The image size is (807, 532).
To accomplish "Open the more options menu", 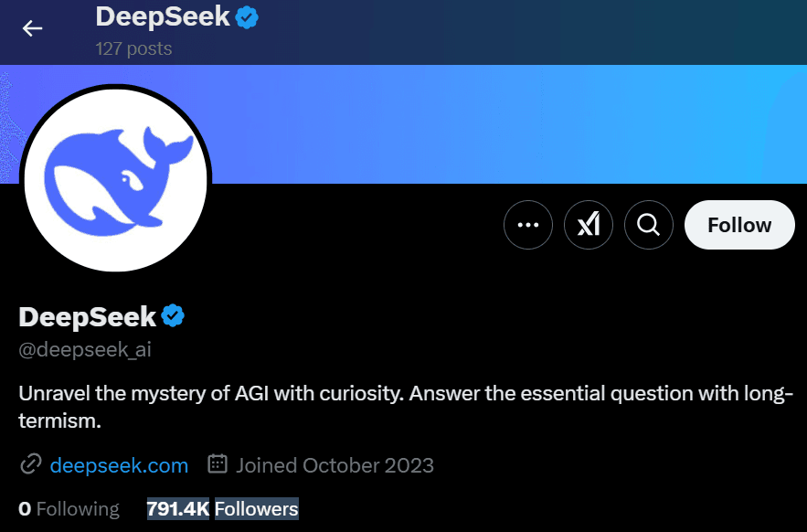I will 528,225.
